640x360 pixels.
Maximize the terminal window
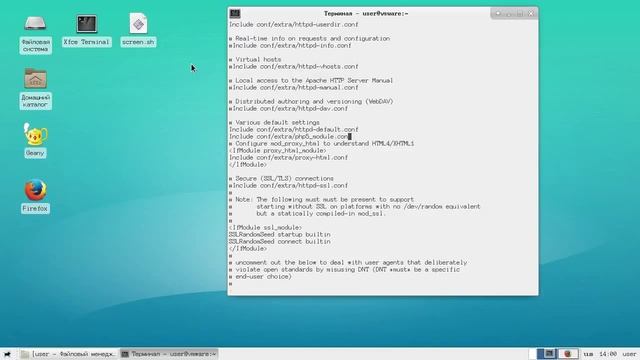[520, 14]
